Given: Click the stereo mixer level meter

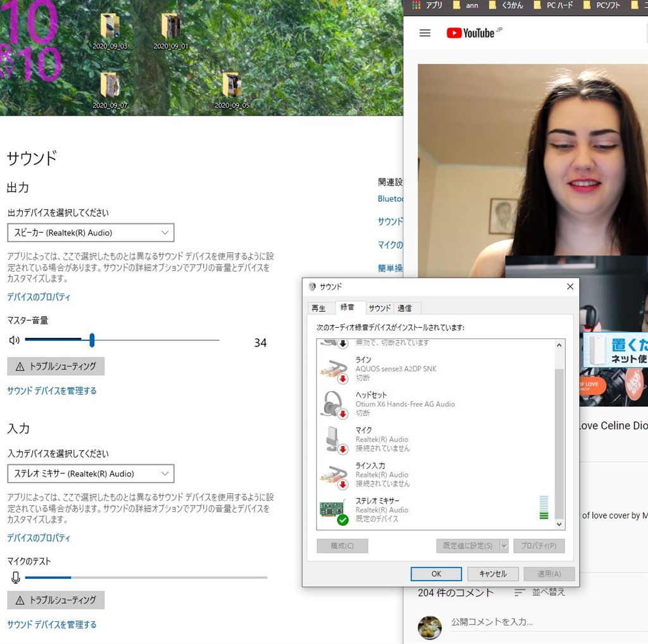Looking at the screenshot, I should (x=544, y=507).
